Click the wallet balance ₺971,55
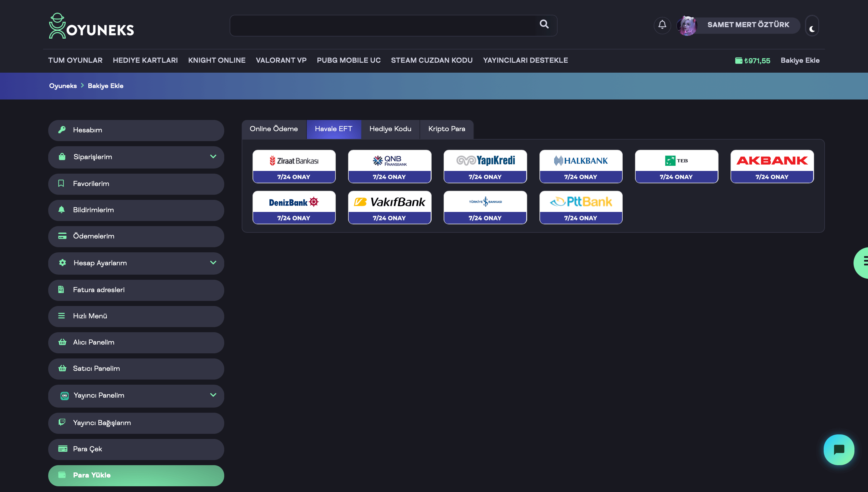This screenshot has height=492, width=868. 753,61
